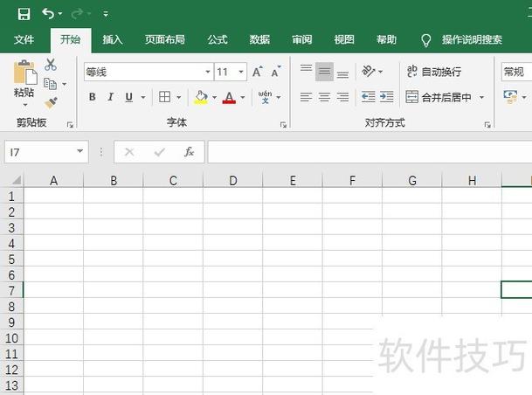The image size is (532, 395).
Task: Open the 剪贴板 dialog launcher
Action: coord(70,125)
